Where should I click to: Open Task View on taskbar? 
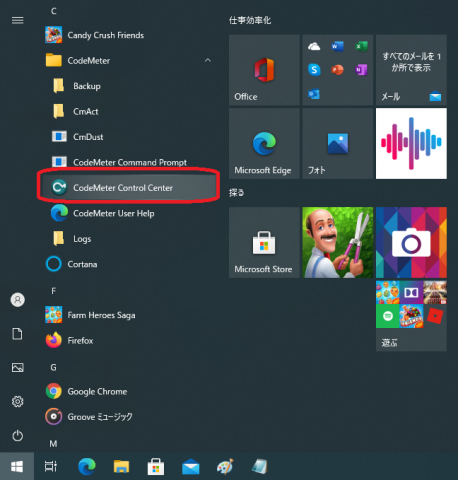(51, 466)
